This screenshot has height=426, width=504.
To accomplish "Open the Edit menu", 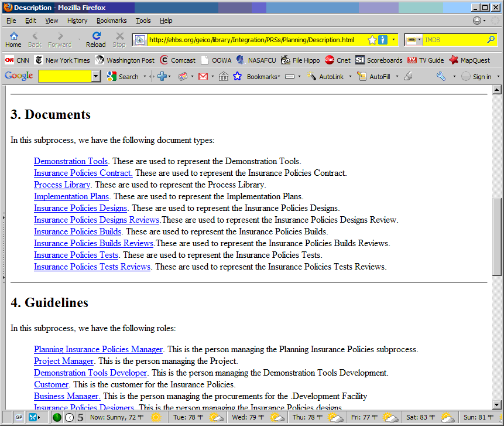I will click(30, 21).
